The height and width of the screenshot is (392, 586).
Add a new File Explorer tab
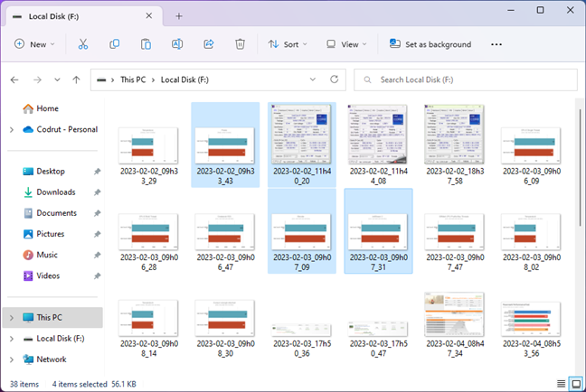pos(179,15)
